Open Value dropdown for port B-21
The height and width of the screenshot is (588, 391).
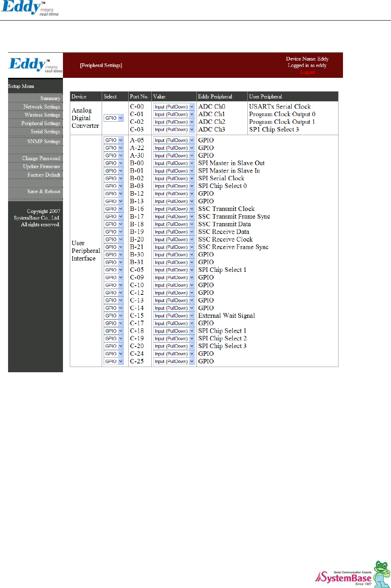point(174,247)
